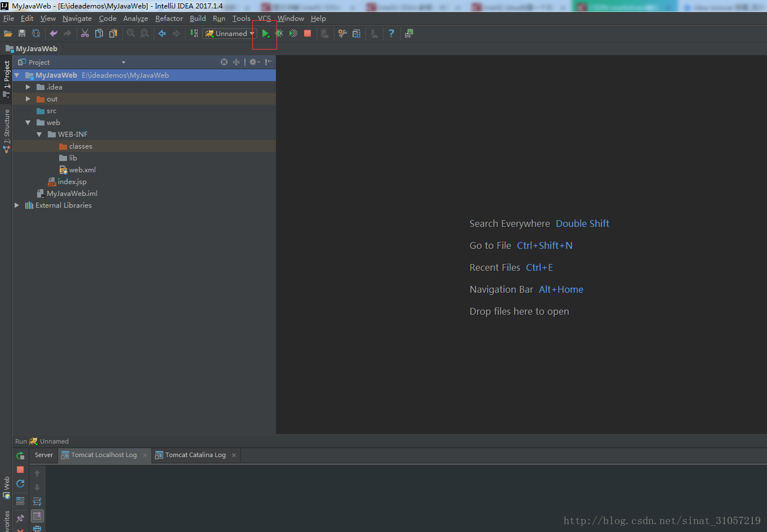Click Scroll from Source target icon
This screenshot has width=767, height=532.
[224, 62]
